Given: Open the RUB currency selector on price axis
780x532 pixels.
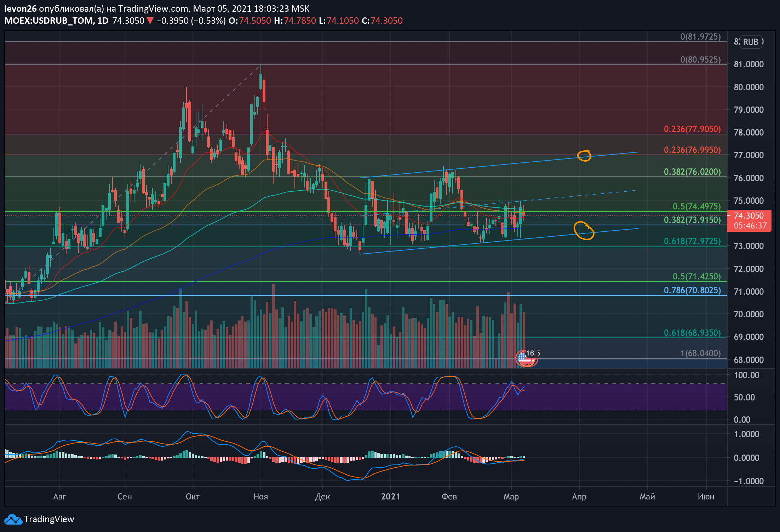Looking at the screenshot, I should (x=750, y=42).
